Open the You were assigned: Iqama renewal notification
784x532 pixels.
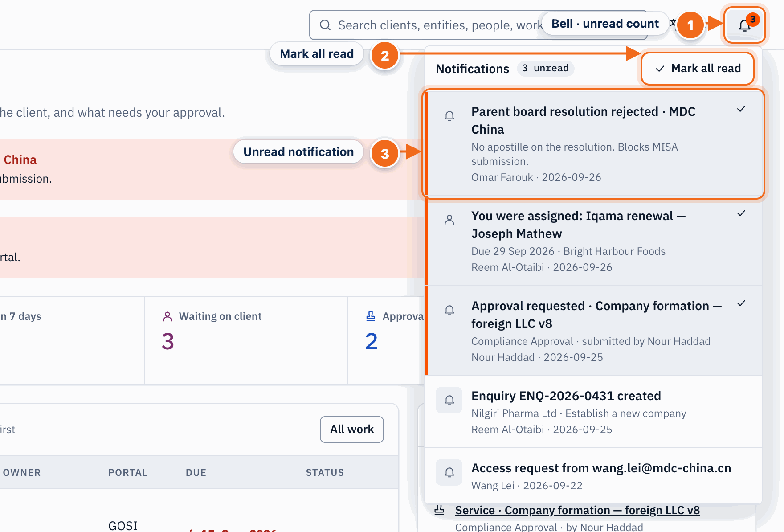[x=594, y=241]
